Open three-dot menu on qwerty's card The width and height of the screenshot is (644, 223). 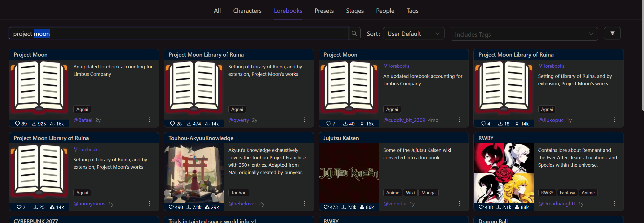pyautogui.click(x=305, y=120)
